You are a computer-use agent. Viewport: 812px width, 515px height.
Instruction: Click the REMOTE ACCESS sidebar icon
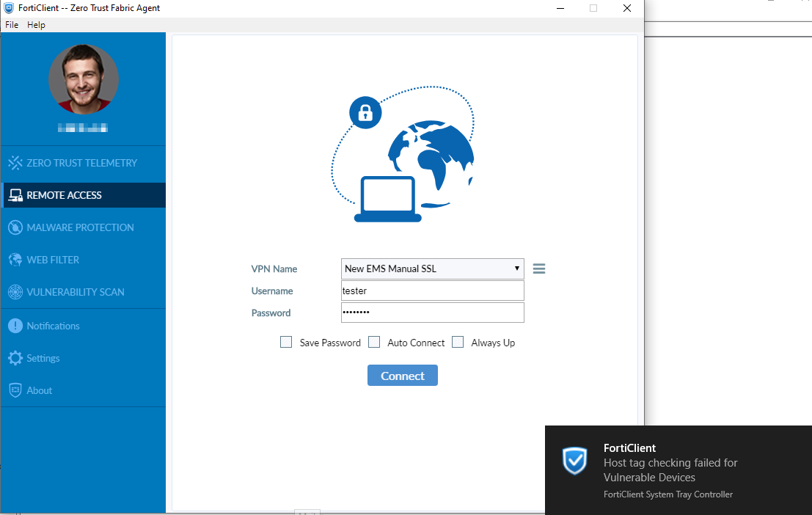[16, 195]
